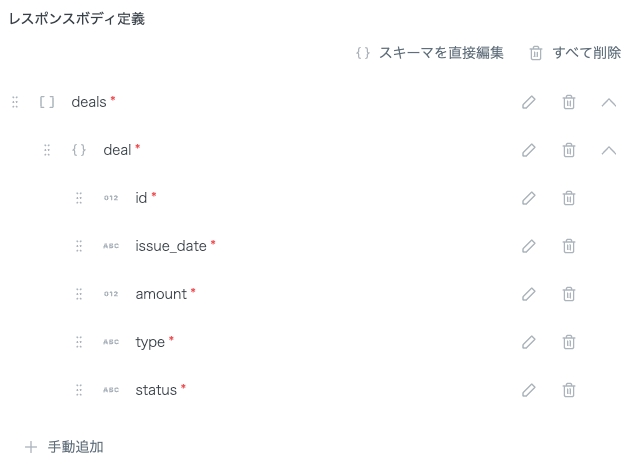644x475 pixels.
Task: Collapse the deal object row
Action: tap(608, 150)
